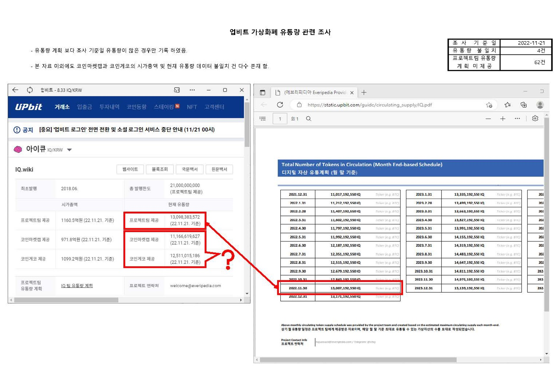Click the 원문백서 button

pos(219,169)
